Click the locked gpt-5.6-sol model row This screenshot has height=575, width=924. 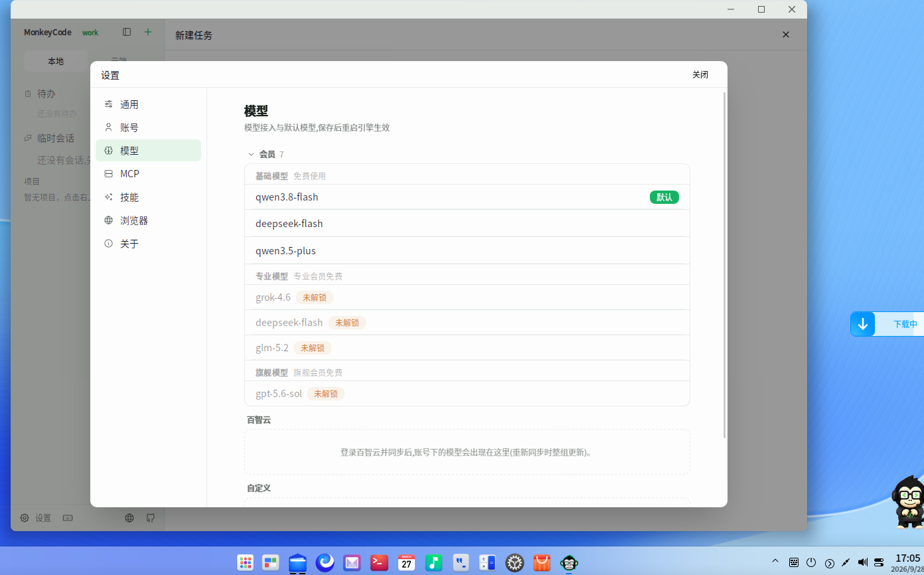(x=467, y=394)
